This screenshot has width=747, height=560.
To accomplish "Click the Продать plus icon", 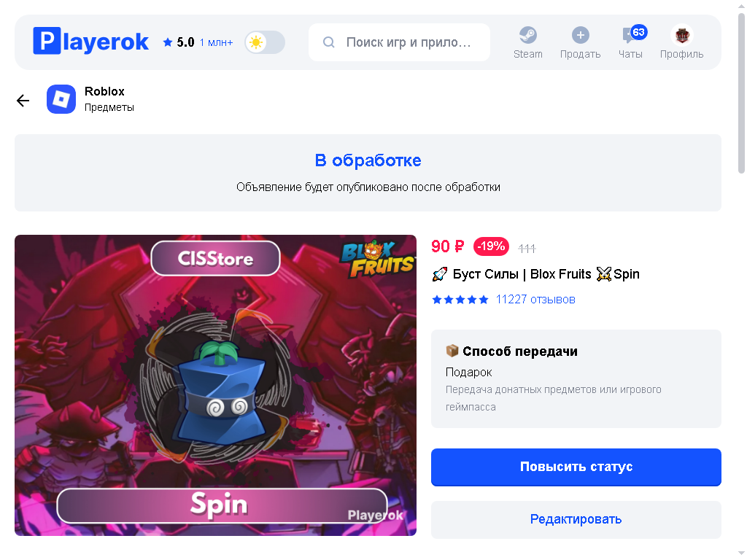I will [x=580, y=35].
